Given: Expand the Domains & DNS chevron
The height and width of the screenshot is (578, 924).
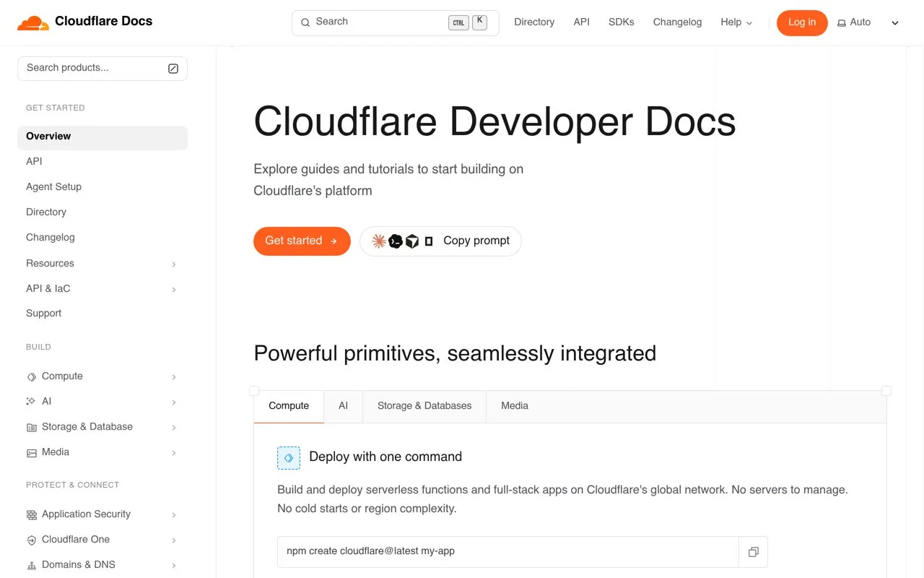Looking at the screenshot, I should 174,566.
